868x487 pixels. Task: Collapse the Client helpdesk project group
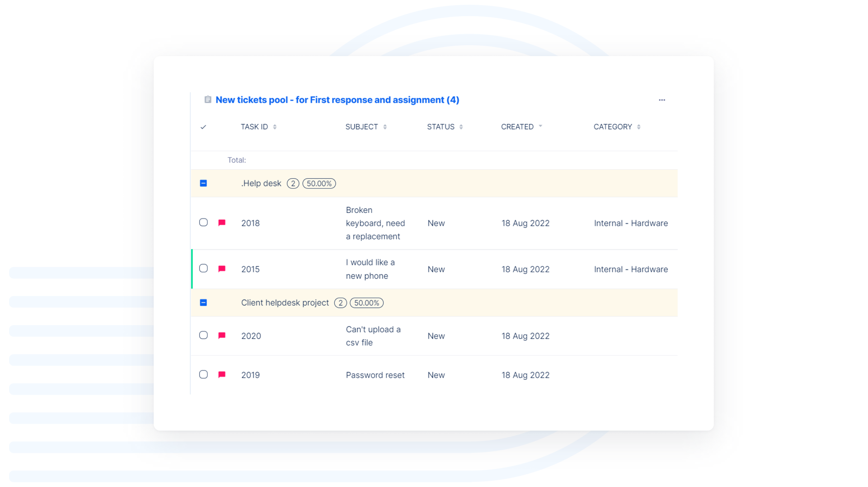coord(203,303)
